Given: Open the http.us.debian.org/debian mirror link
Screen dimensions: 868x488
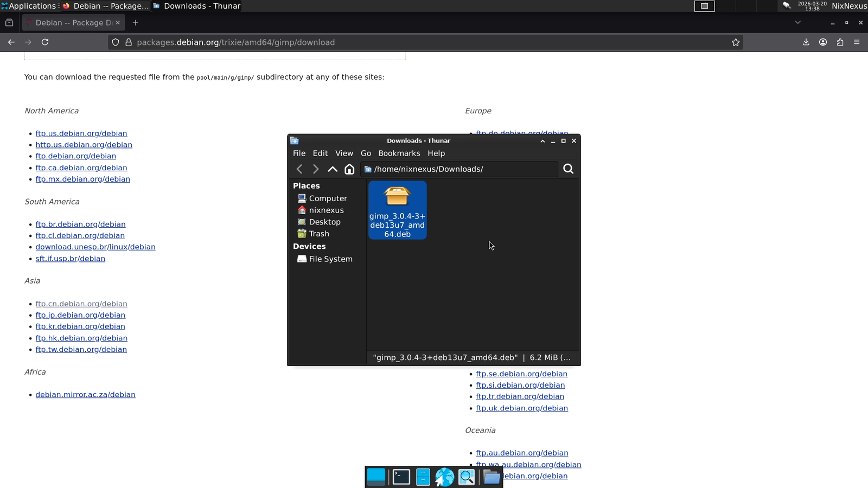Looking at the screenshot, I should (84, 145).
